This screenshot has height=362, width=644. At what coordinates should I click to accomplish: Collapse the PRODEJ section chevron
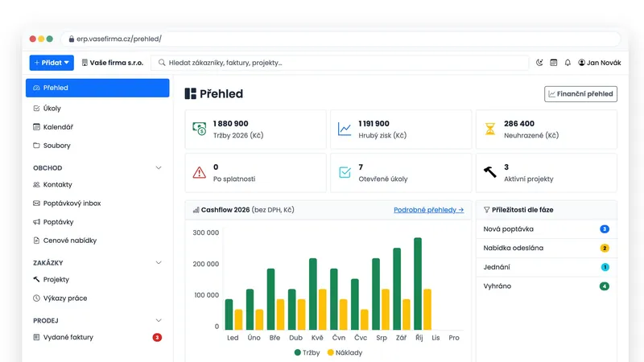(x=159, y=320)
